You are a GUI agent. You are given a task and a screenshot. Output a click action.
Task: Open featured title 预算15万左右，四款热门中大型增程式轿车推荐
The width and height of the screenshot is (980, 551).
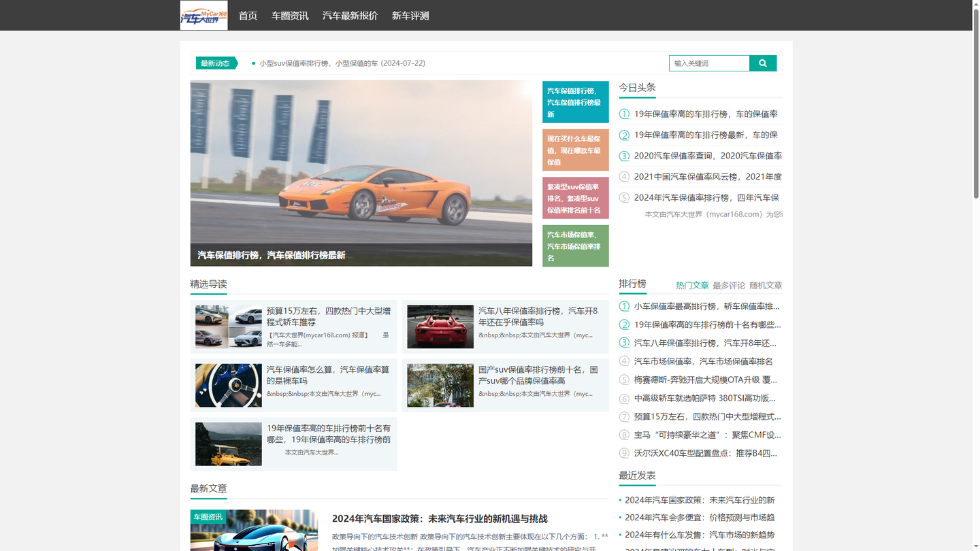[329, 316]
